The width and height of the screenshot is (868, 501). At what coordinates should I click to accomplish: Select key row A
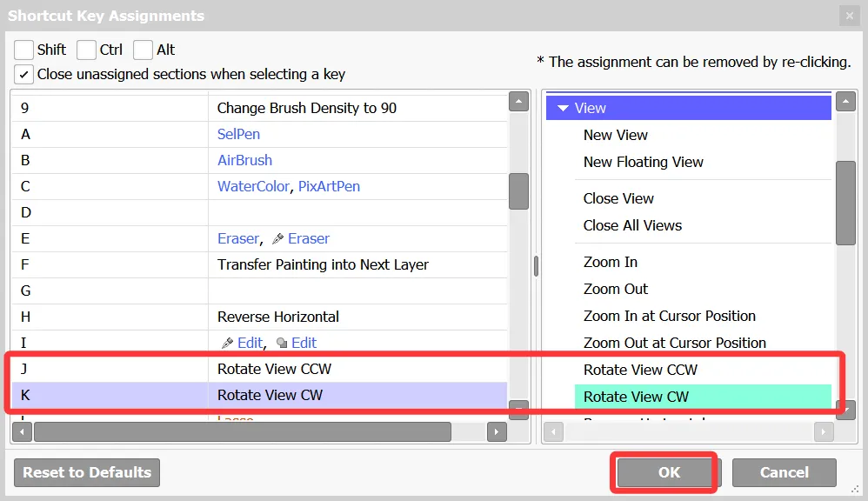tap(259, 134)
